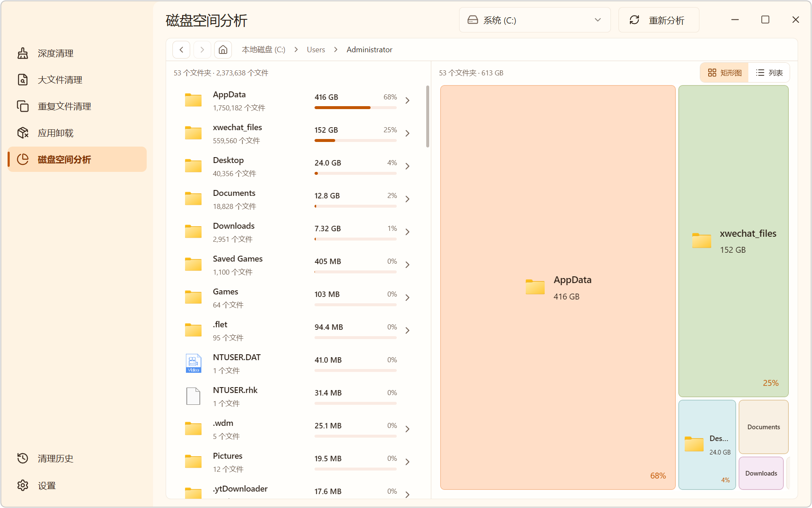Click the NTUSER.rhk file name

click(x=235, y=390)
